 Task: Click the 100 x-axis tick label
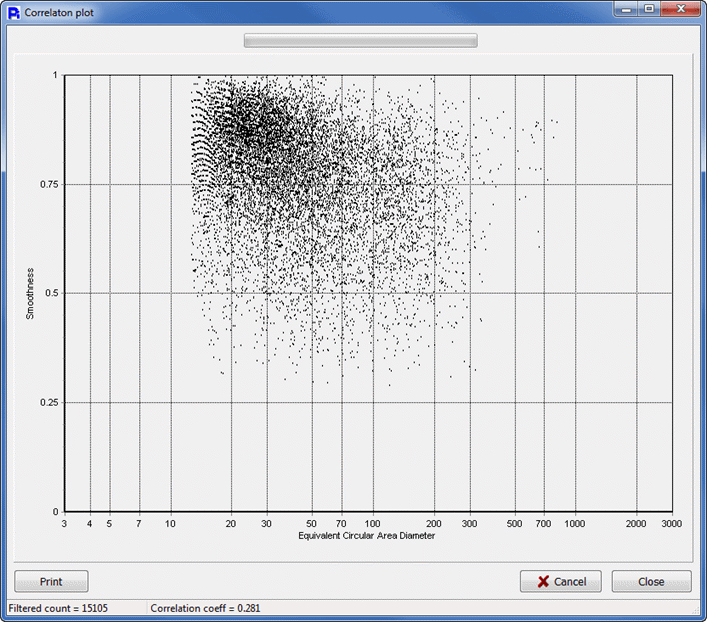[372, 524]
